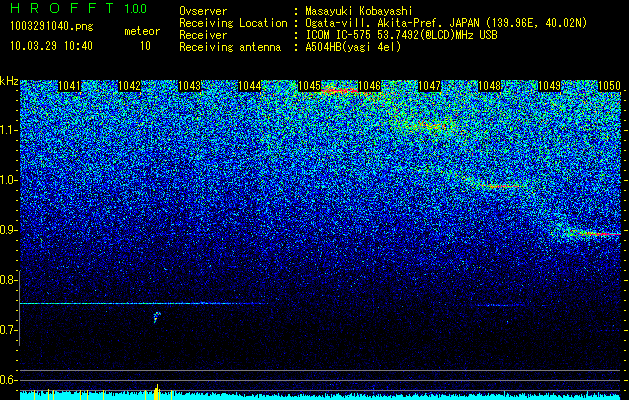
Task: Click the 'Receiving Location' label
Action: coord(233,23)
